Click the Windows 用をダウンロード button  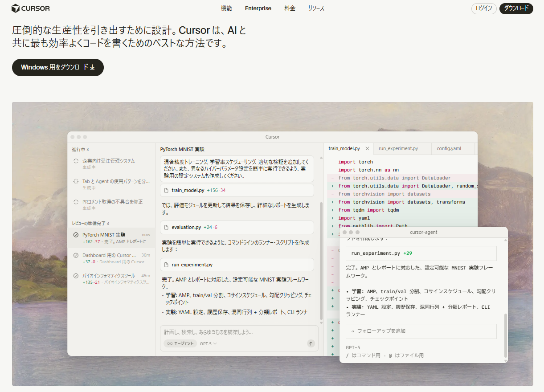click(57, 67)
